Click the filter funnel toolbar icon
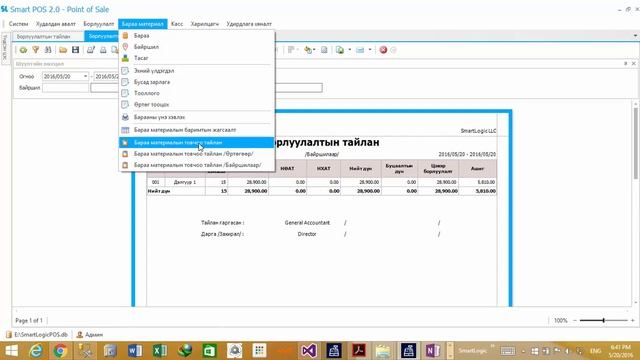Image resolution: width=640 pixels, height=360 pixels. (x=36, y=50)
